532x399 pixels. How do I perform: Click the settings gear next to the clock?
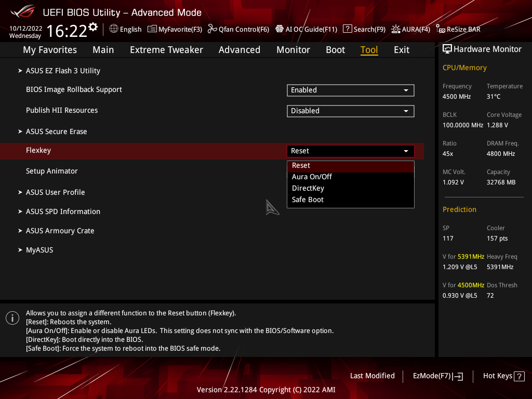click(93, 27)
